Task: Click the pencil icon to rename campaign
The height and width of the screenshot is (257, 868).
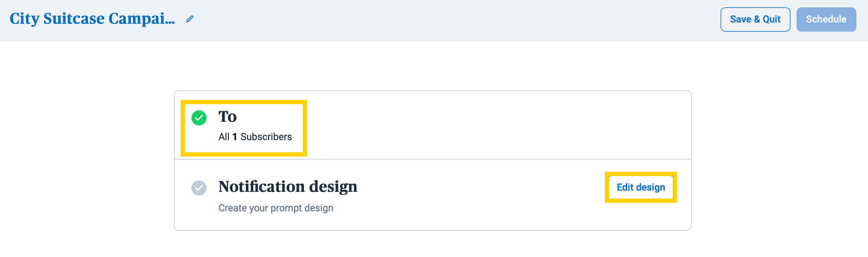Action: (x=190, y=19)
